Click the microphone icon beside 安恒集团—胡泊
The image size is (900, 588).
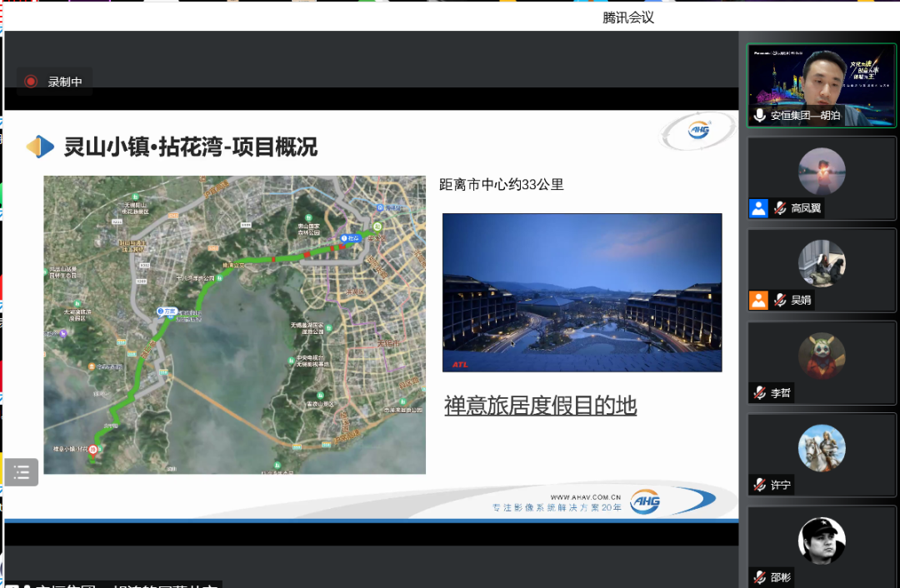click(760, 115)
